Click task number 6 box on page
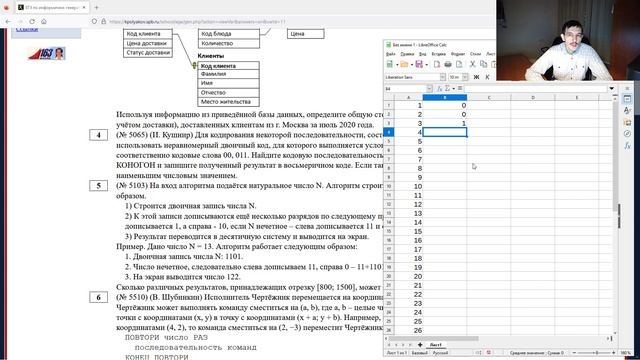This screenshot has height=360, width=640. [x=98, y=297]
